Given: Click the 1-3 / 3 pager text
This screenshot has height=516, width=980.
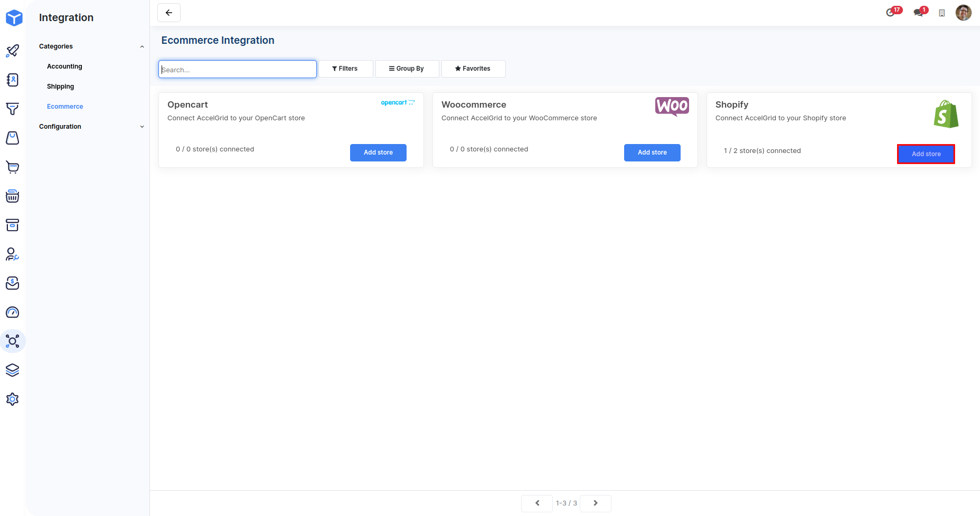Looking at the screenshot, I should 567,503.
